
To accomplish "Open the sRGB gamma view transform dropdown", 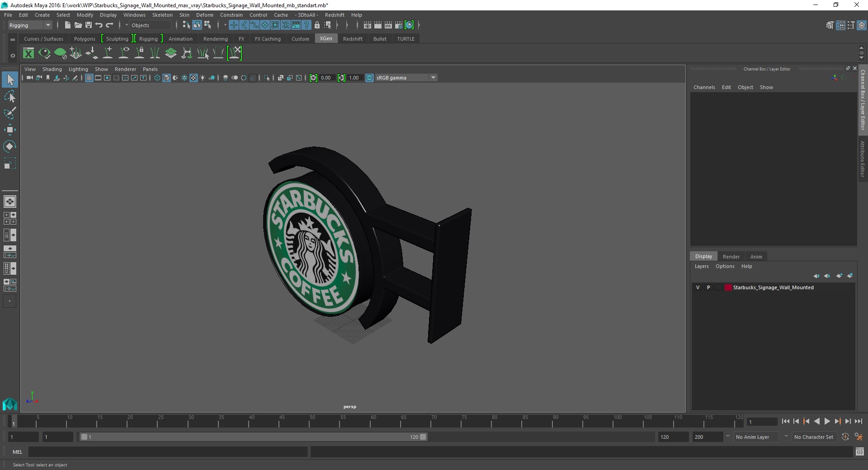I will [x=406, y=78].
